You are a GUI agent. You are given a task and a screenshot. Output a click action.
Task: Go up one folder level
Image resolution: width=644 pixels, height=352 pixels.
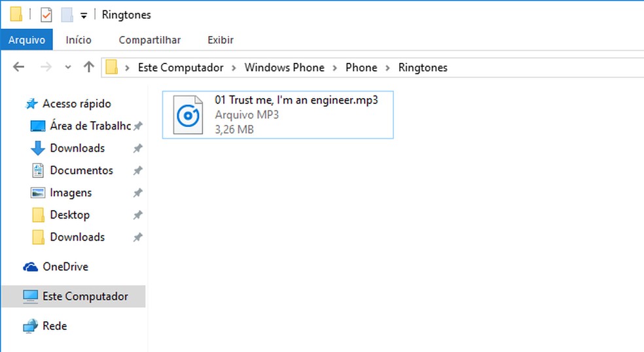tap(89, 67)
